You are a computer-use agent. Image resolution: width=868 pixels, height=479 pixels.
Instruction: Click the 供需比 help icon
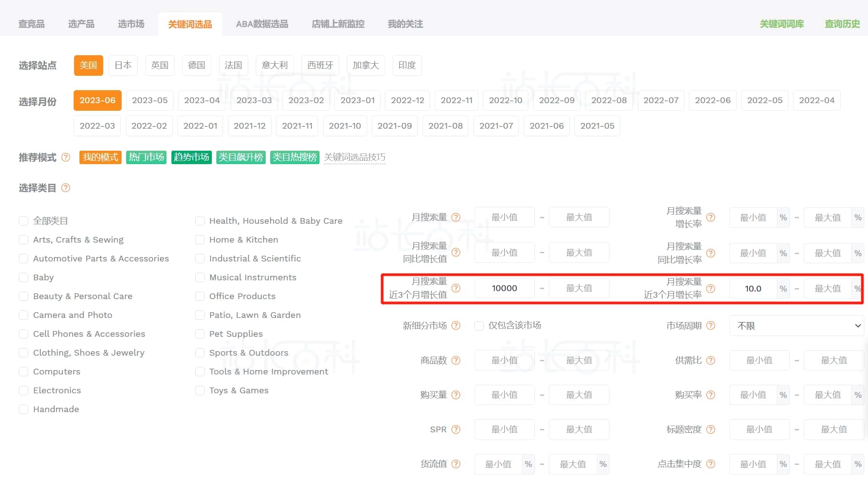coord(710,360)
